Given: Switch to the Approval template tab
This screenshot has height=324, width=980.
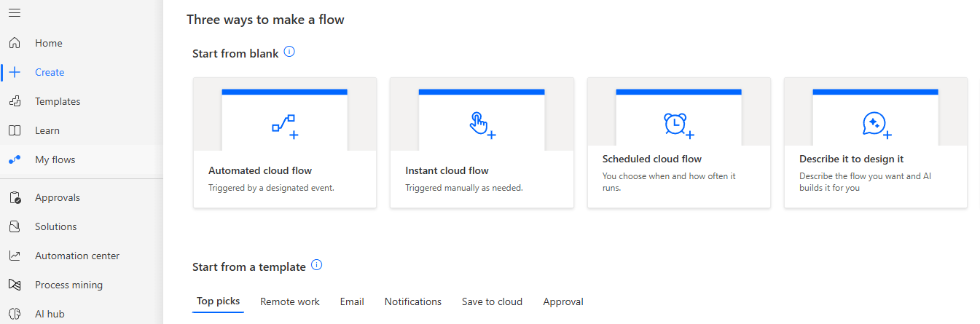Looking at the screenshot, I should (x=563, y=301).
